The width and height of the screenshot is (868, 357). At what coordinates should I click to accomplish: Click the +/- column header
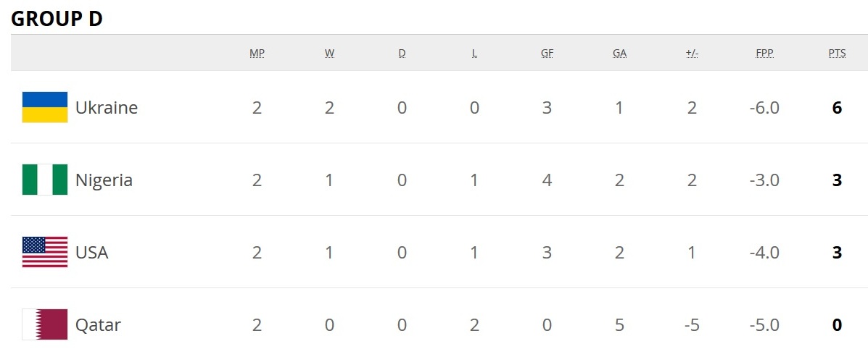point(692,53)
